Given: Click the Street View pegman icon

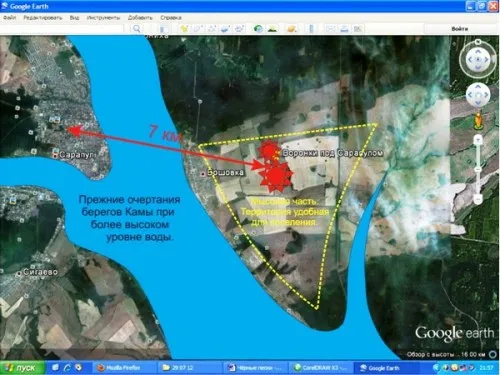Looking at the screenshot, I should pyautogui.click(x=478, y=120).
